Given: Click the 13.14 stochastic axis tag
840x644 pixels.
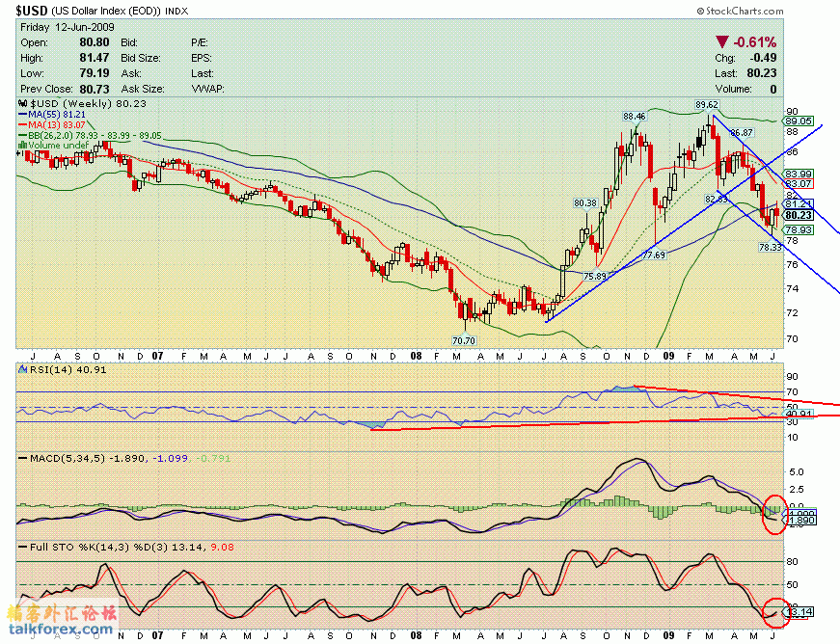Looking at the screenshot, I should click(799, 611).
